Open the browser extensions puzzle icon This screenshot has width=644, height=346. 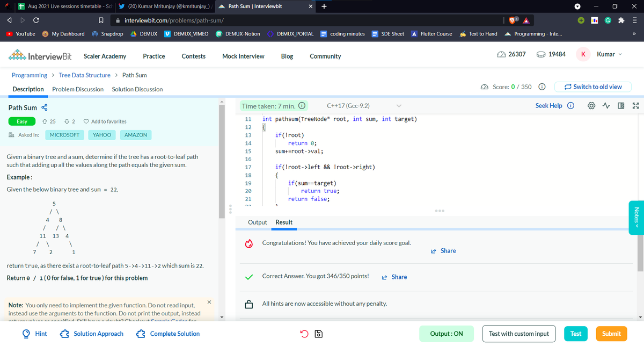coord(622,20)
